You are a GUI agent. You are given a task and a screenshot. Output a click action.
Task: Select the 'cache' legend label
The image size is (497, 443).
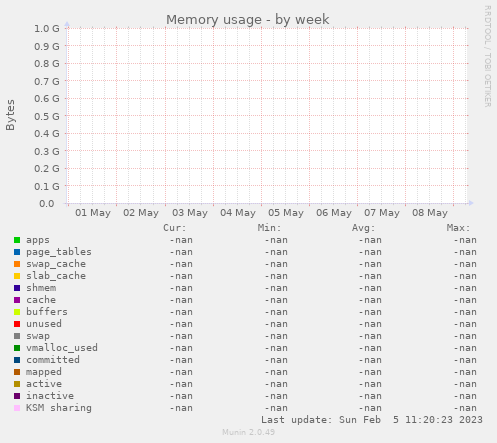point(41,300)
